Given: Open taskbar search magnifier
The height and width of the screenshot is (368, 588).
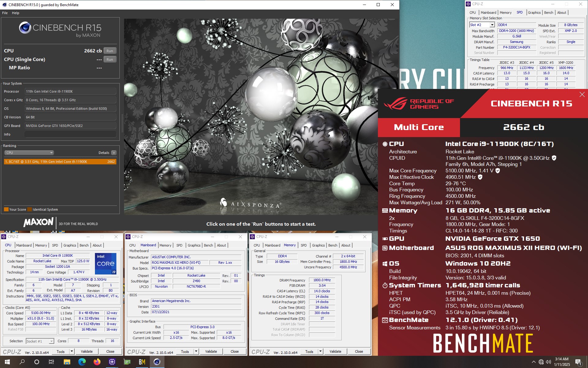Looking at the screenshot, I should (22, 362).
